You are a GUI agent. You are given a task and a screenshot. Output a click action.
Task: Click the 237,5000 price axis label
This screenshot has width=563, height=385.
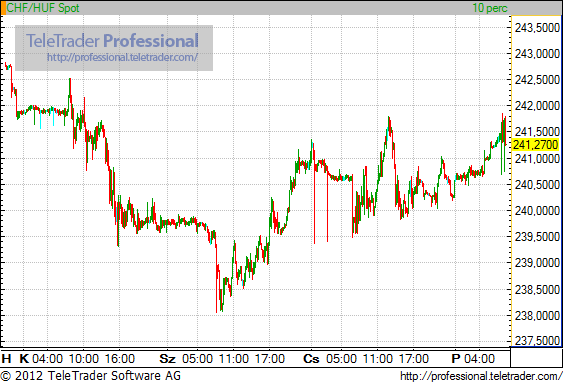[537, 340]
